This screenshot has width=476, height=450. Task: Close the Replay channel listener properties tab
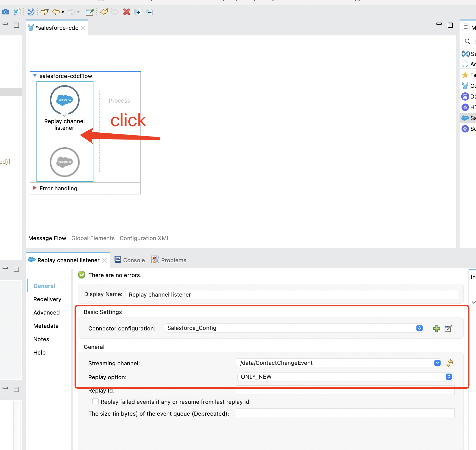pos(104,260)
